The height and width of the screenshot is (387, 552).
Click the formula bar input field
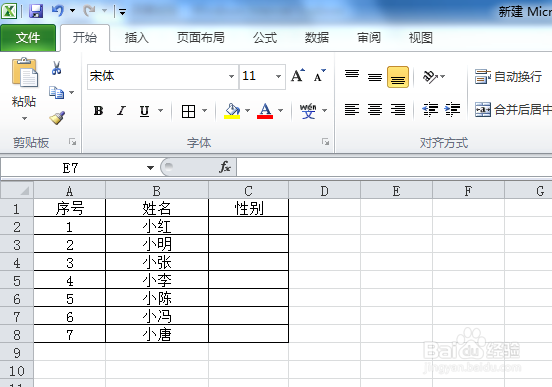pos(394,167)
